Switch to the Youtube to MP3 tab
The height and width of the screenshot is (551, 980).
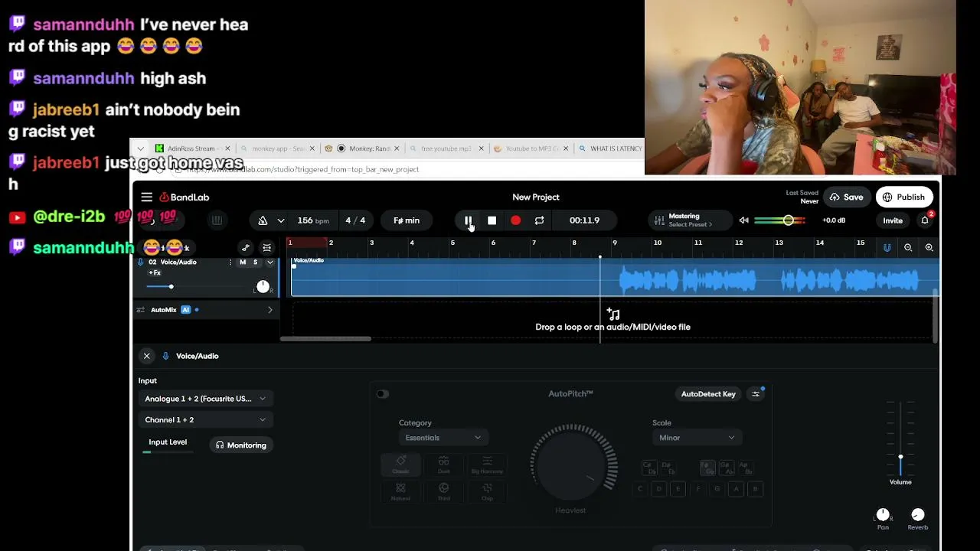tap(531, 148)
